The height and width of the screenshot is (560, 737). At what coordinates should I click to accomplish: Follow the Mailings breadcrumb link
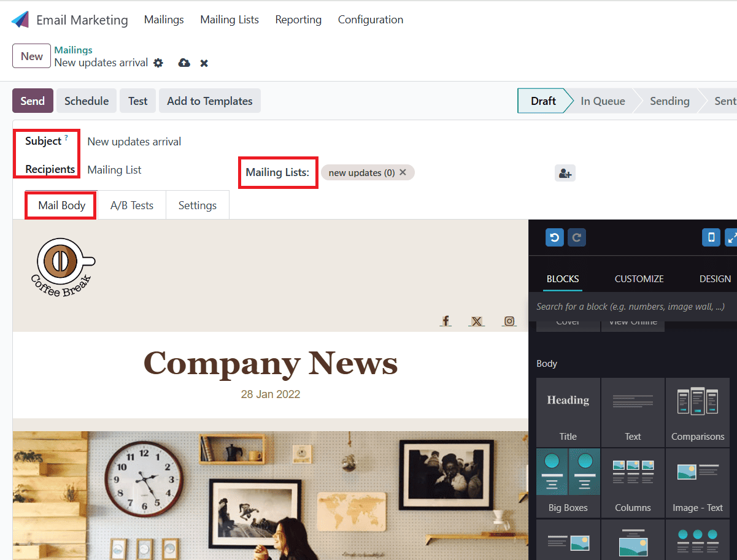tap(74, 50)
